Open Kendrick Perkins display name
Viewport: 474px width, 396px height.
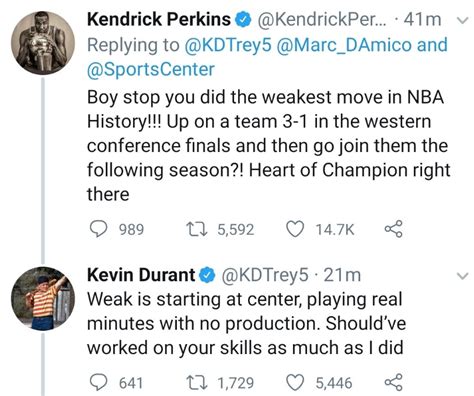(x=159, y=19)
